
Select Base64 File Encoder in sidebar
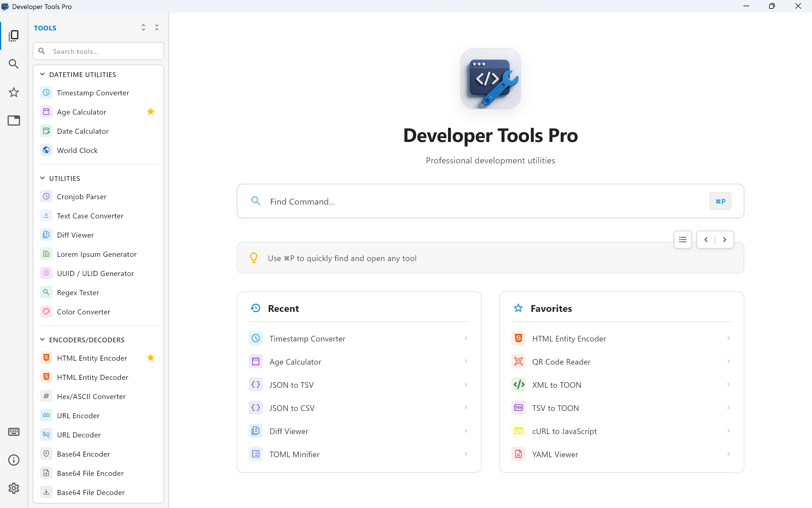[x=98, y=473]
